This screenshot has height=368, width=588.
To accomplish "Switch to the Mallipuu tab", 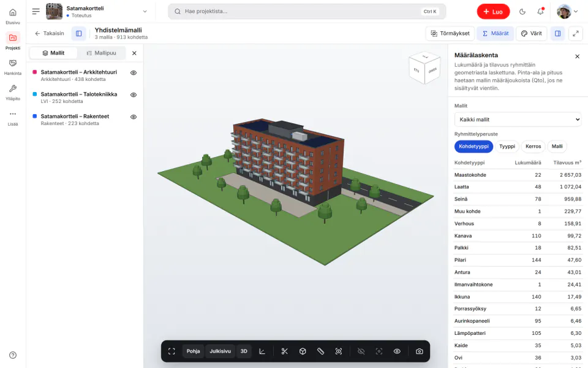I will [x=101, y=53].
